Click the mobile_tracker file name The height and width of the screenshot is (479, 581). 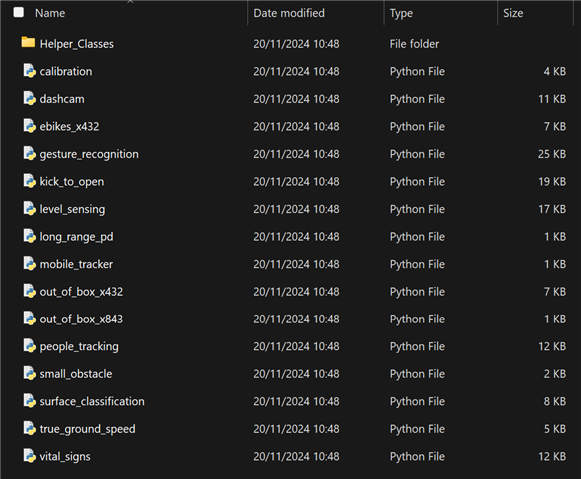point(76,264)
